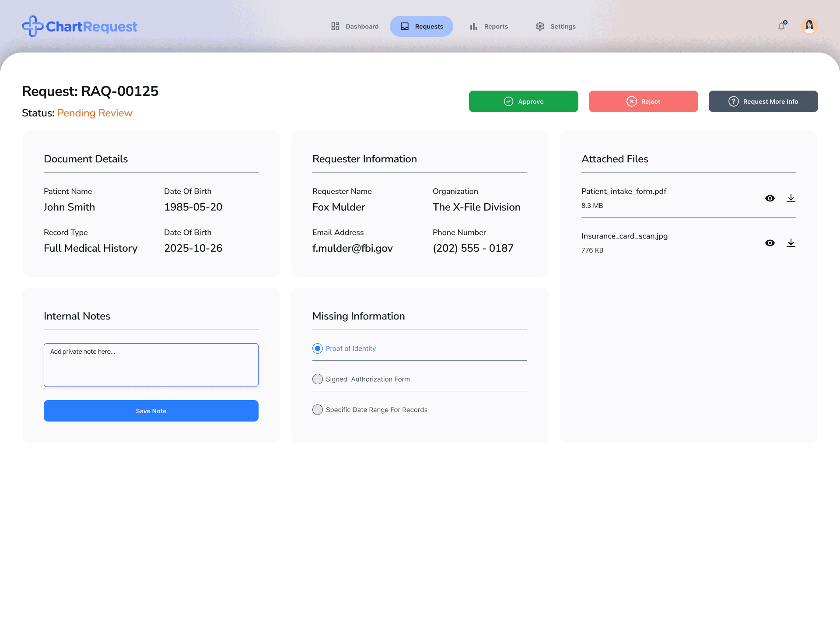Select the Specific Date Range For Records option
This screenshot has height=622, width=840.
(318, 410)
